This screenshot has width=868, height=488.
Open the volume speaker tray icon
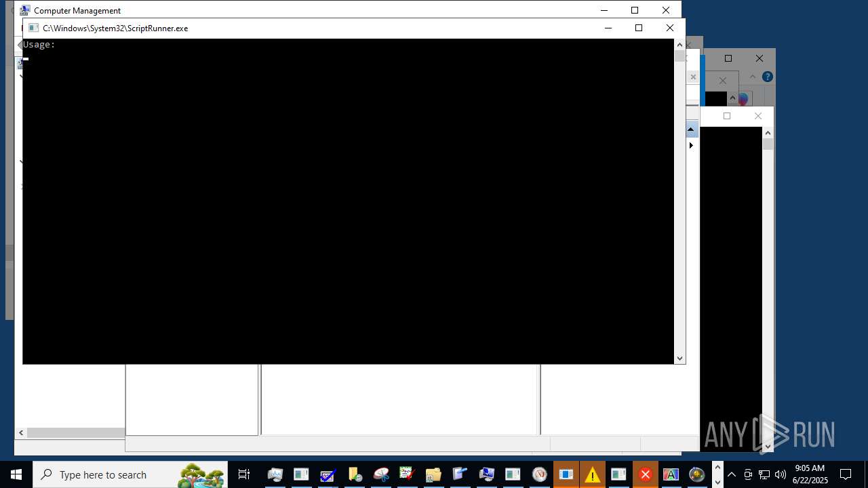pyautogui.click(x=781, y=474)
